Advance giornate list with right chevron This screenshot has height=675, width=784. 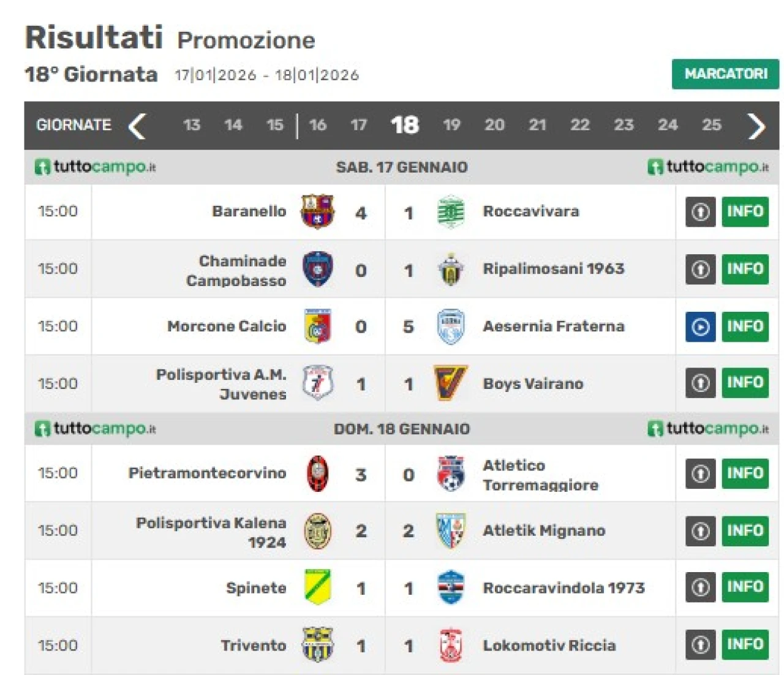coord(757,126)
